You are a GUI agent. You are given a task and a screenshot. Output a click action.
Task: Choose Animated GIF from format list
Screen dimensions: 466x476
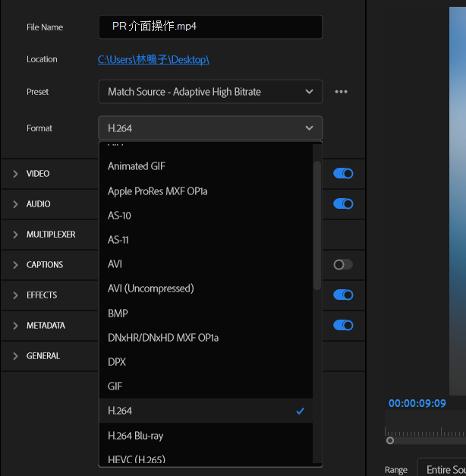(137, 166)
